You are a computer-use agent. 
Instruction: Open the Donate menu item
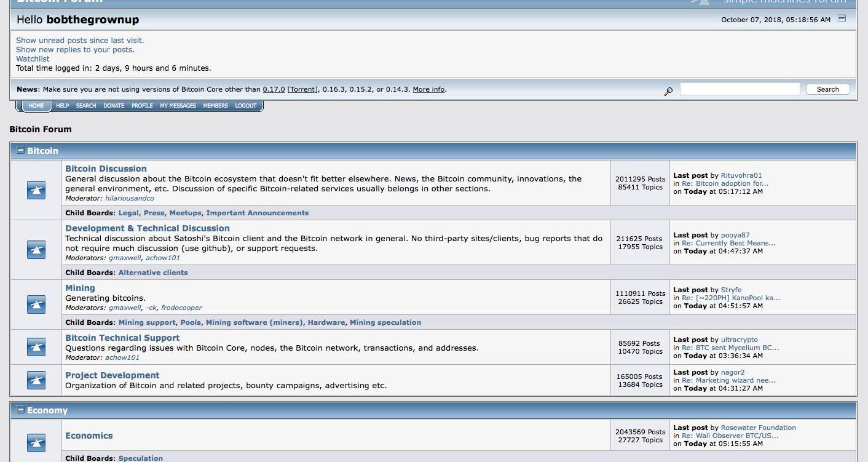pos(114,106)
